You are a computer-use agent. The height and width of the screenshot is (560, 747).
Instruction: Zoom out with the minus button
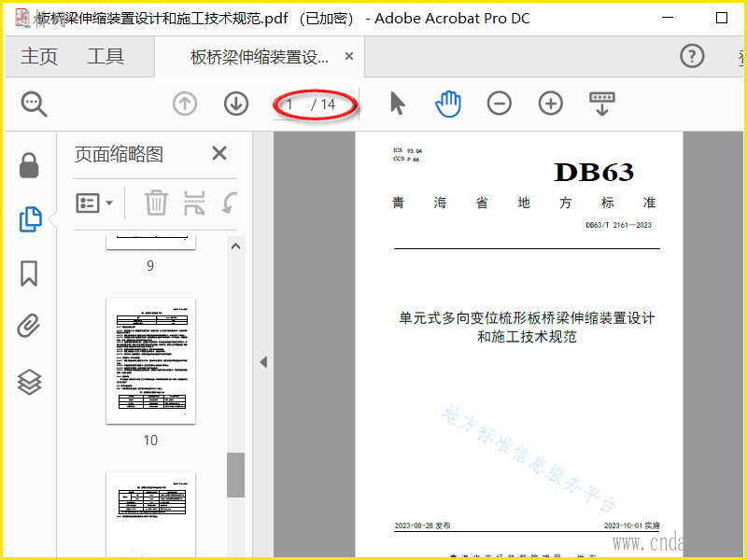(x=500, y=104)
